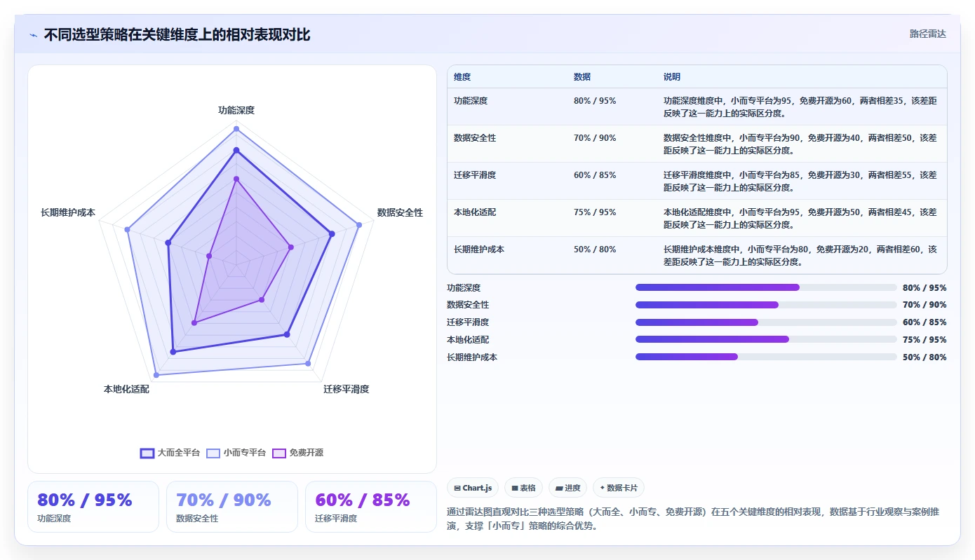Click the 本地化适配 progress bar

(x=766, y=339)
